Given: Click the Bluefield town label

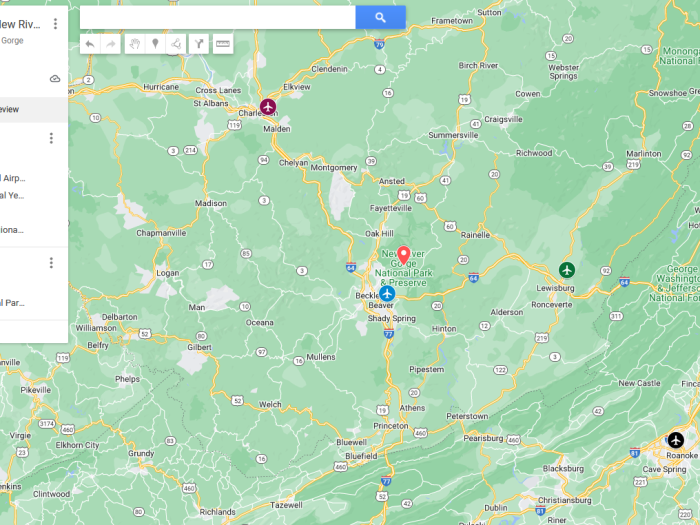Looking at the screenshot, I should click(361, 456).
